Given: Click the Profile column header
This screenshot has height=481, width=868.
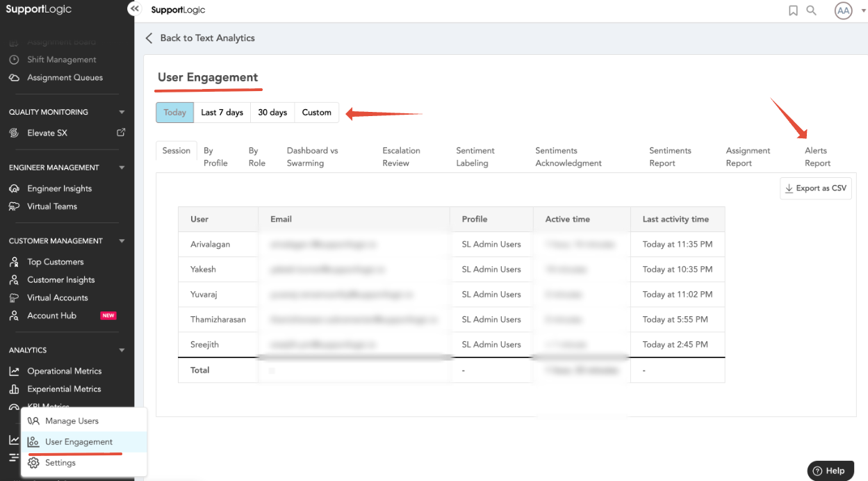Looking at the screenshot, I should point(491,219).
